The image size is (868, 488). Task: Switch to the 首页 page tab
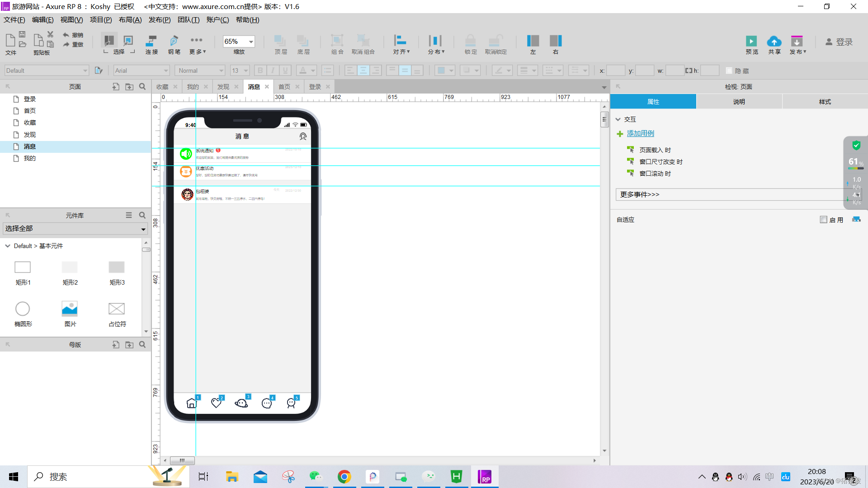[284, 87]
